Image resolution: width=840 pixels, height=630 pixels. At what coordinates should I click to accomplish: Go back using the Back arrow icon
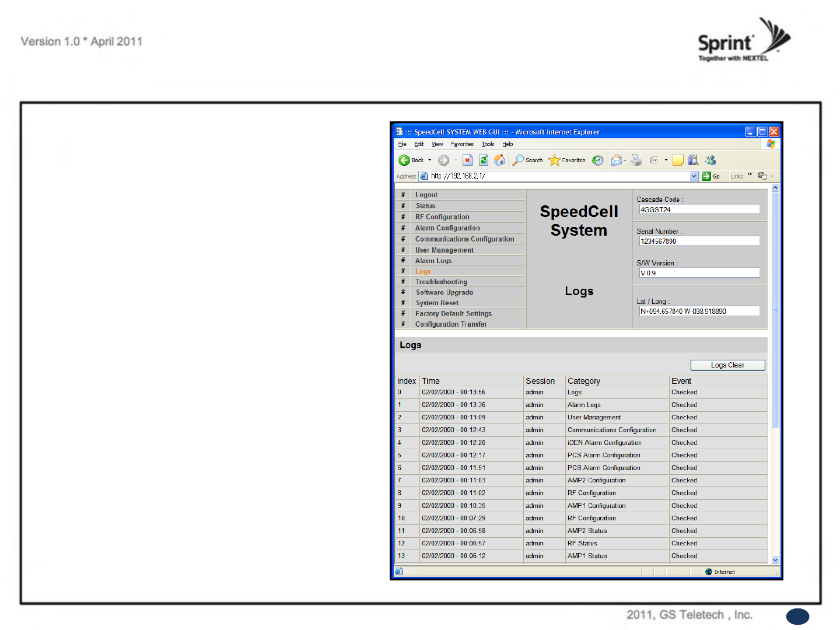[x=404, y=160]
